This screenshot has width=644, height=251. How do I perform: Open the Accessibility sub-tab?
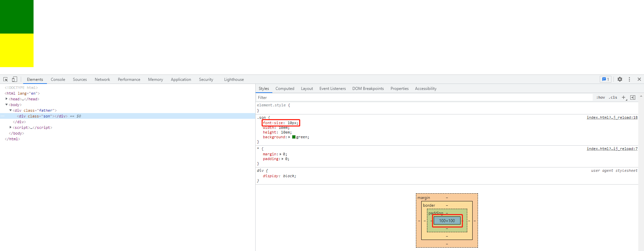coord(426,89)
